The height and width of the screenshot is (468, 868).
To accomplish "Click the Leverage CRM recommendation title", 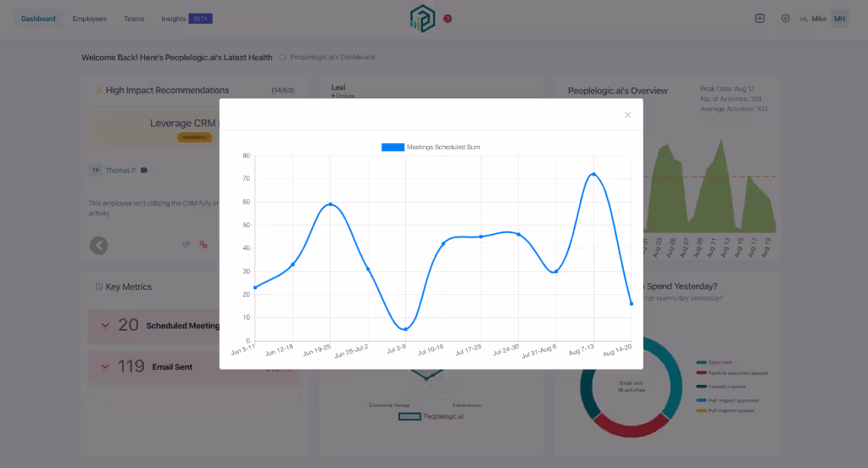I will (184, 123).
